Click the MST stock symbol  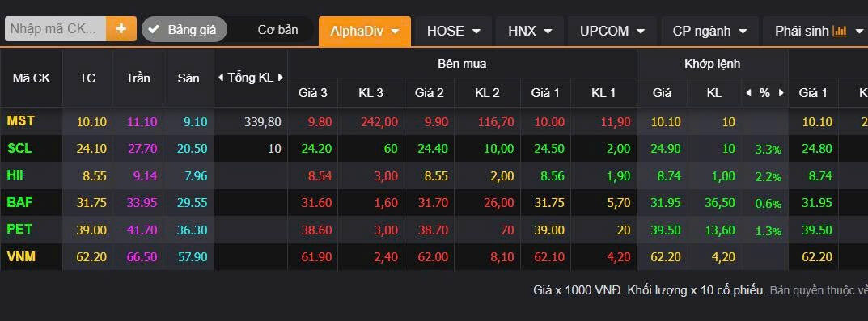coord(20,120)
